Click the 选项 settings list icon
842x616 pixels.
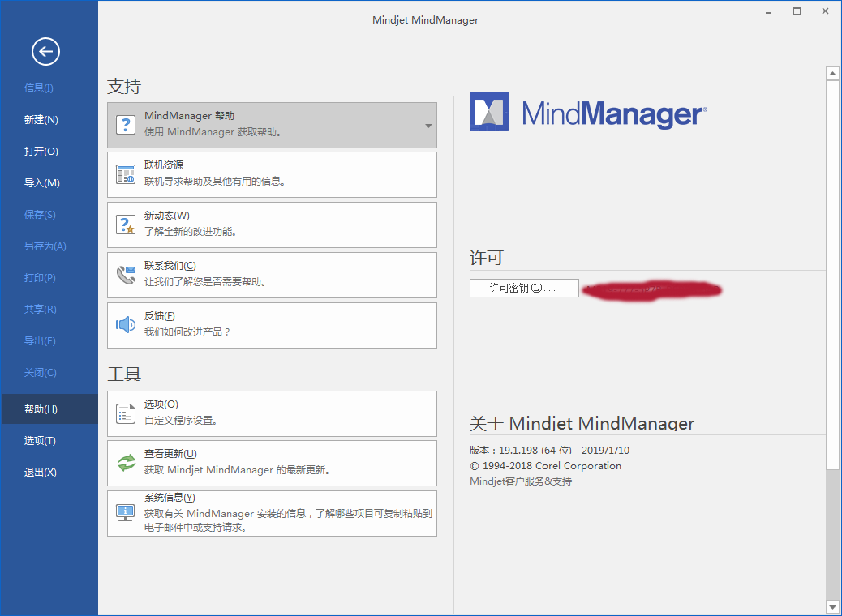click(126, 413)
